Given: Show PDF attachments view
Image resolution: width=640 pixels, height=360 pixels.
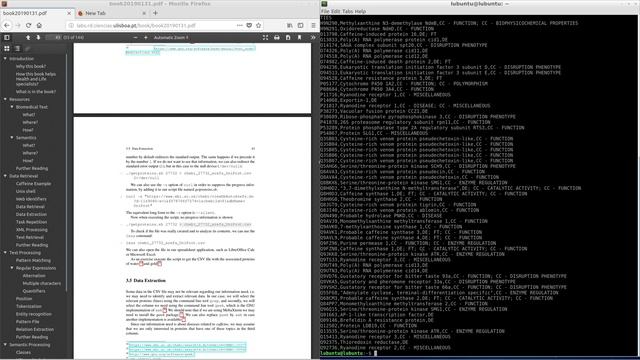Looking at the screenshot, I should tap(28, 49).
